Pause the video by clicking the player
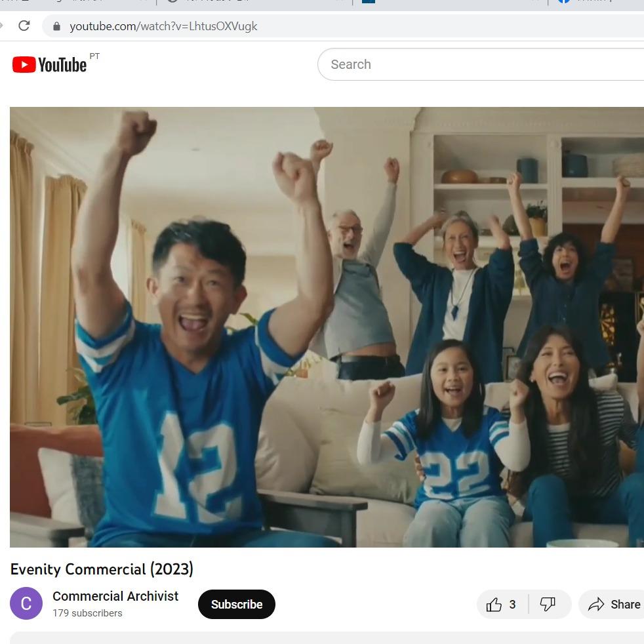This screenshot has height=644, width=644. (326, 328)
